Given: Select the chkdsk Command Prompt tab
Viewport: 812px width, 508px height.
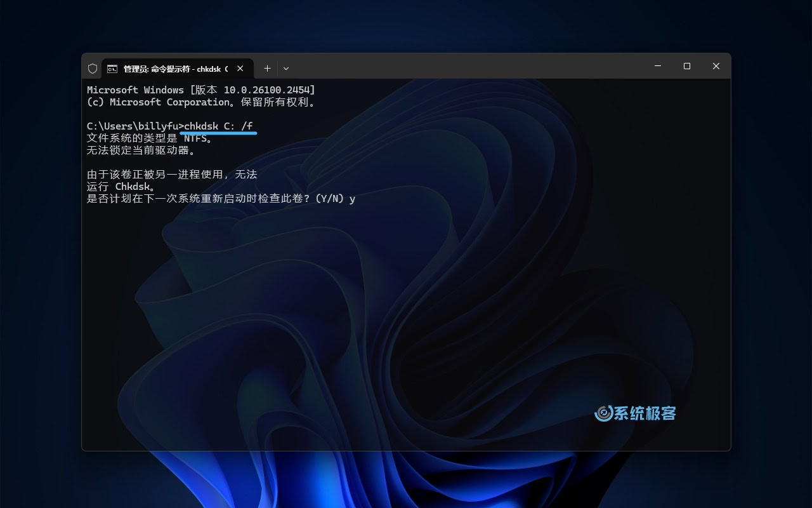Looking at the screenshot, I should click(177, 69).
